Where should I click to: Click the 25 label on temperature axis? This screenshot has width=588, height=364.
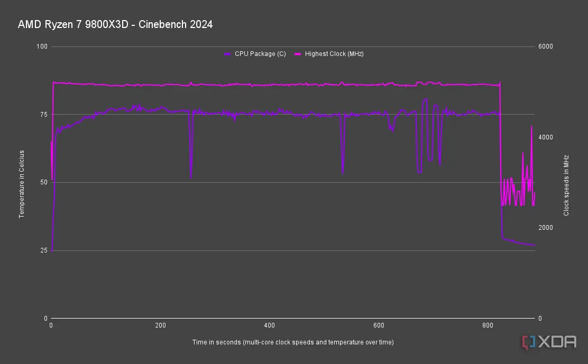point(44,250)
